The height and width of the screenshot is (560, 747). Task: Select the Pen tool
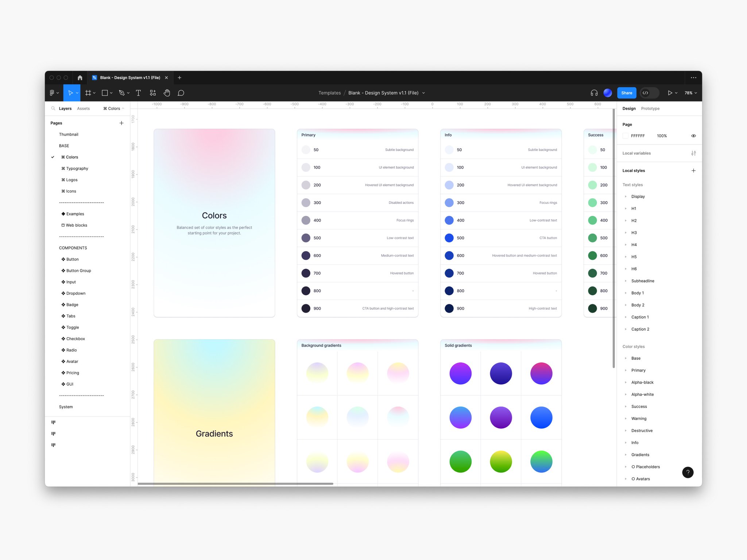pos(122,93)
